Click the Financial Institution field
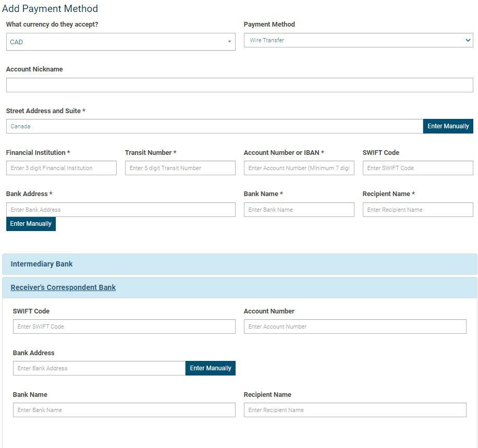The height and width of the screenshot is (448, 478). pos(61,167)
